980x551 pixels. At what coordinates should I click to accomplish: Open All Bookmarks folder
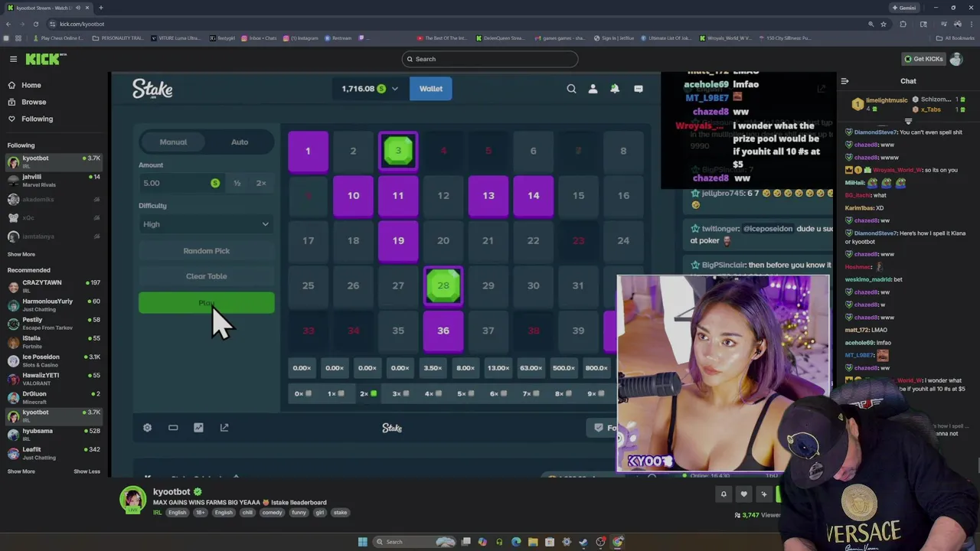click(955, 37)
